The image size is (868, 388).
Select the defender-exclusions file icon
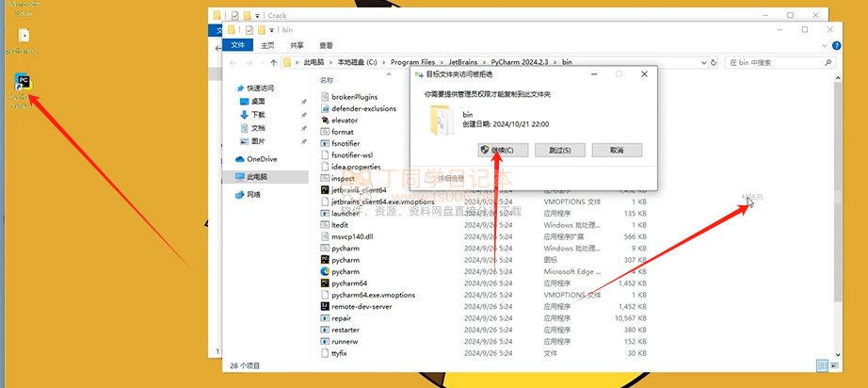click(326, 108)
